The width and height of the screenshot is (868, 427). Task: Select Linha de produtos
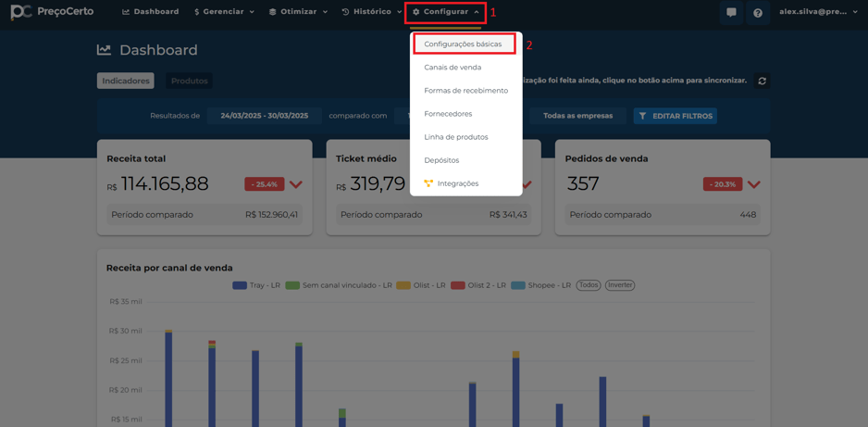tap(456, 137)
